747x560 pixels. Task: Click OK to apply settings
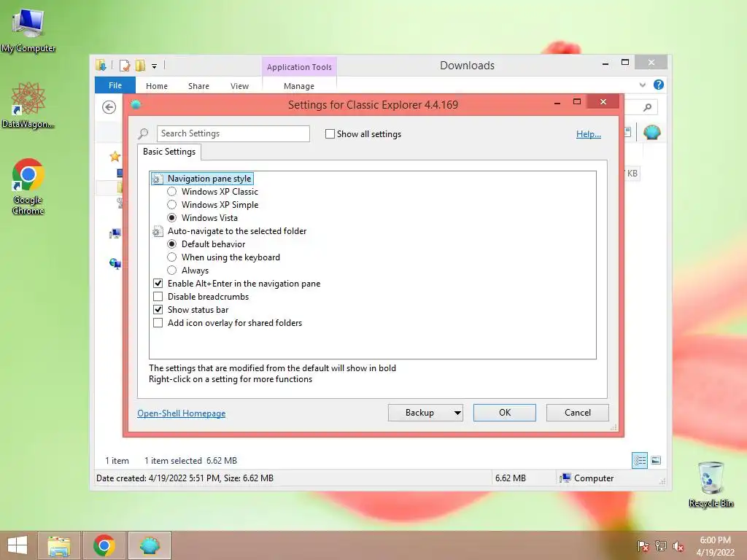click(x=505, y=413)
